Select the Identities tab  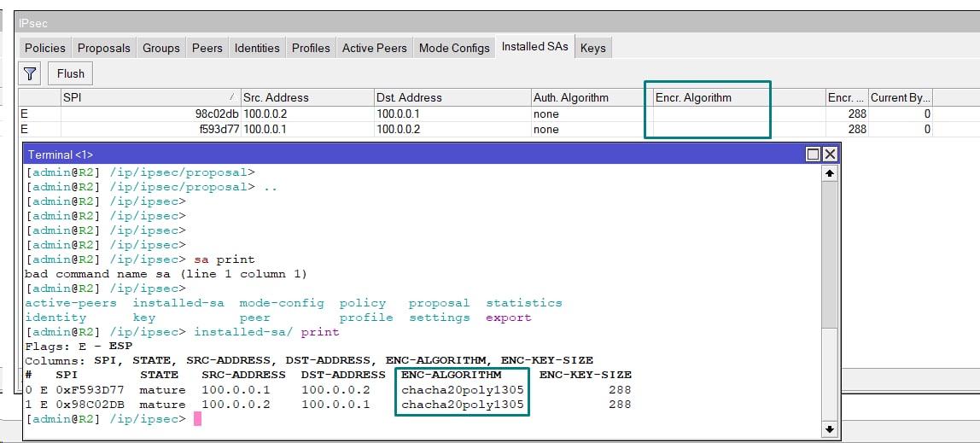tap(257, 48)
